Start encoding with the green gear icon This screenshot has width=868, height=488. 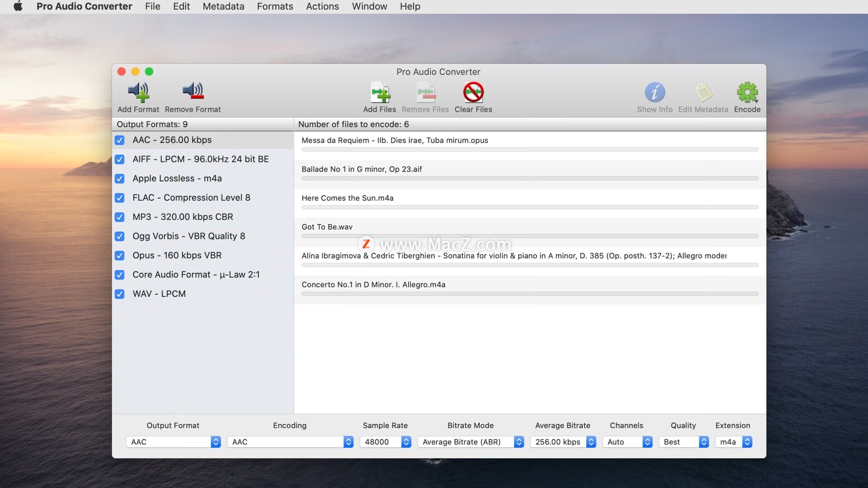pyautogui.click(x=747, y=92)
